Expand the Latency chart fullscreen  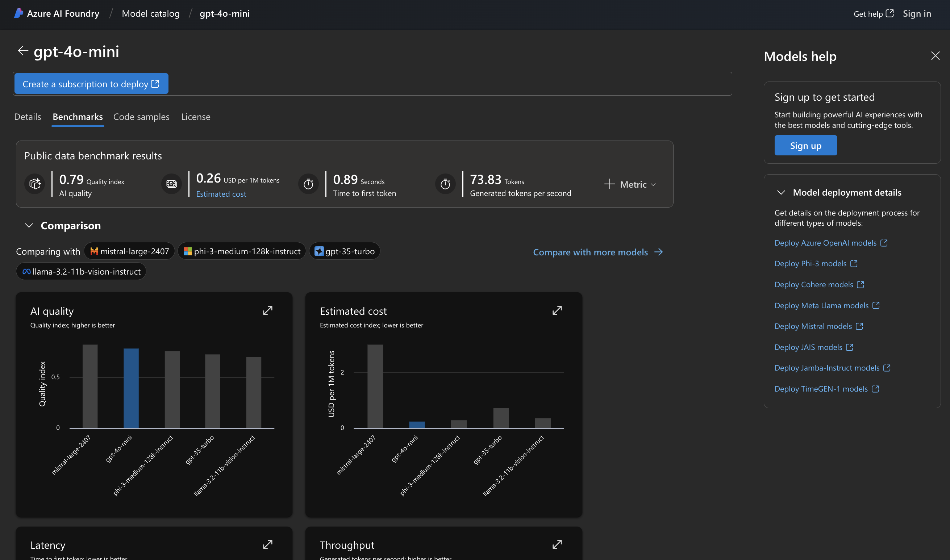click(268, 544)
